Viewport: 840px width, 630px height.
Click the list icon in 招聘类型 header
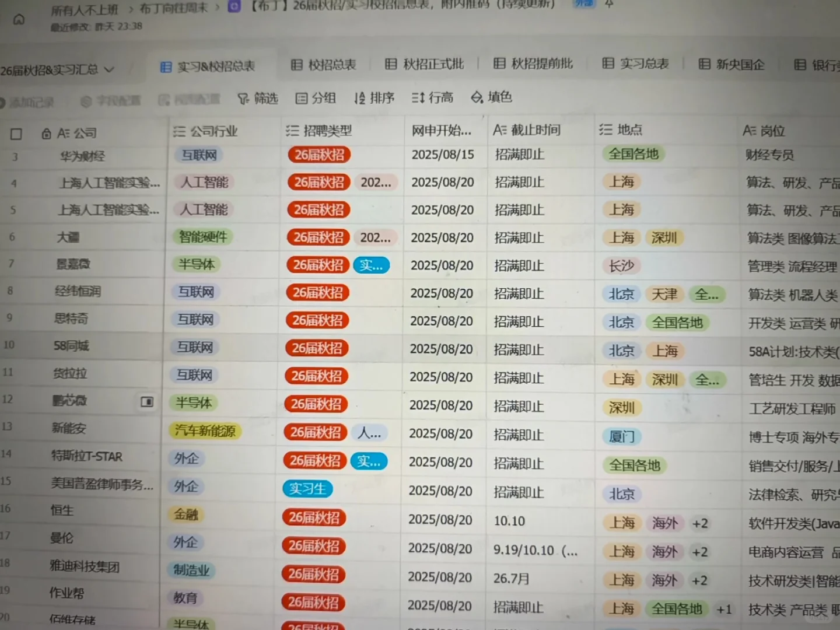(292, 131)
